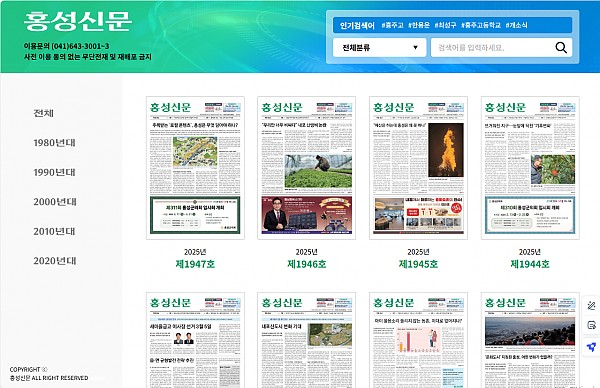Open the 전체분류 category dropdown
This screenshot has height=388, width=600.
click(379, 47)
